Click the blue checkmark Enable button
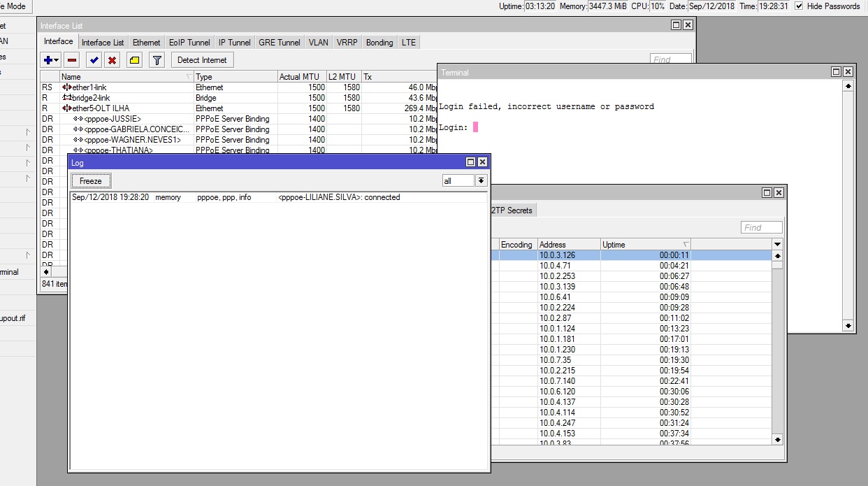 tap(93, 60)
